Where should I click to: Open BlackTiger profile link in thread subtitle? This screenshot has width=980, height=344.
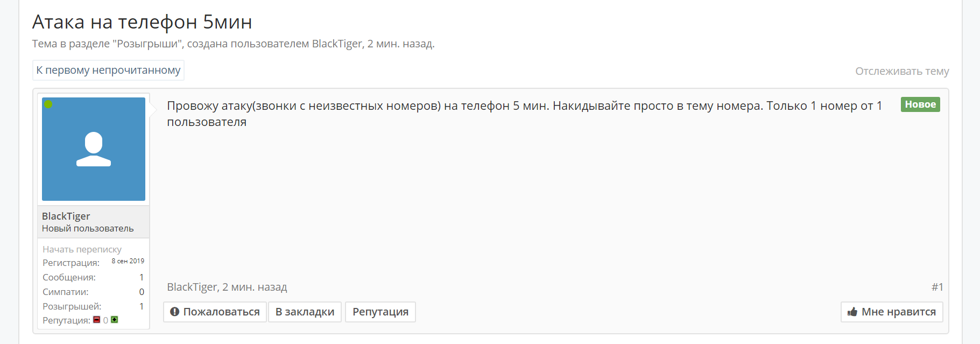[337, 44]
